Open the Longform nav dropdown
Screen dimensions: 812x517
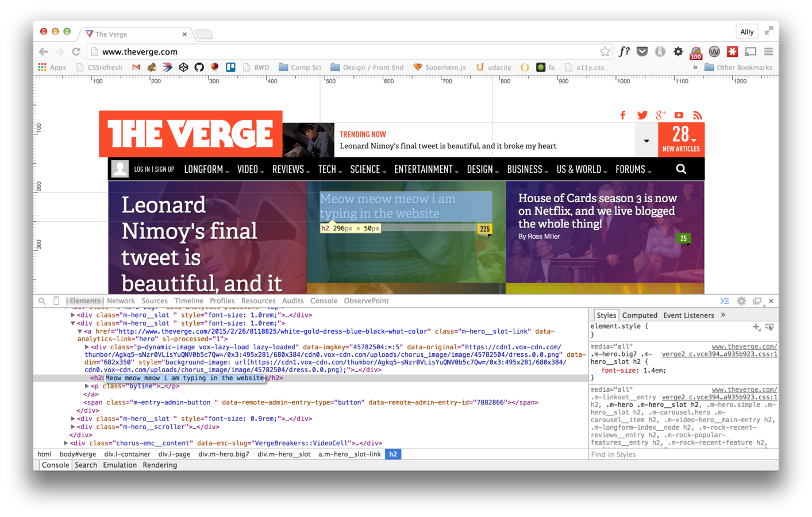tap(206, 169)
